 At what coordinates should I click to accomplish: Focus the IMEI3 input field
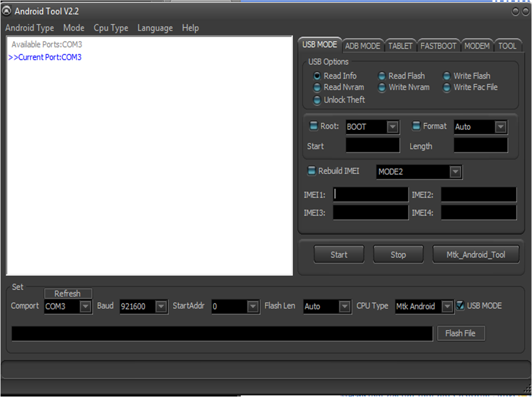[371, 213]
